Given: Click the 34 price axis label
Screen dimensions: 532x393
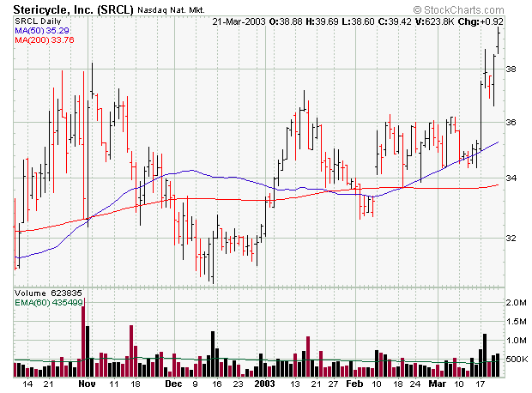Looking at the screenshot, I should [x=511, y=178].
